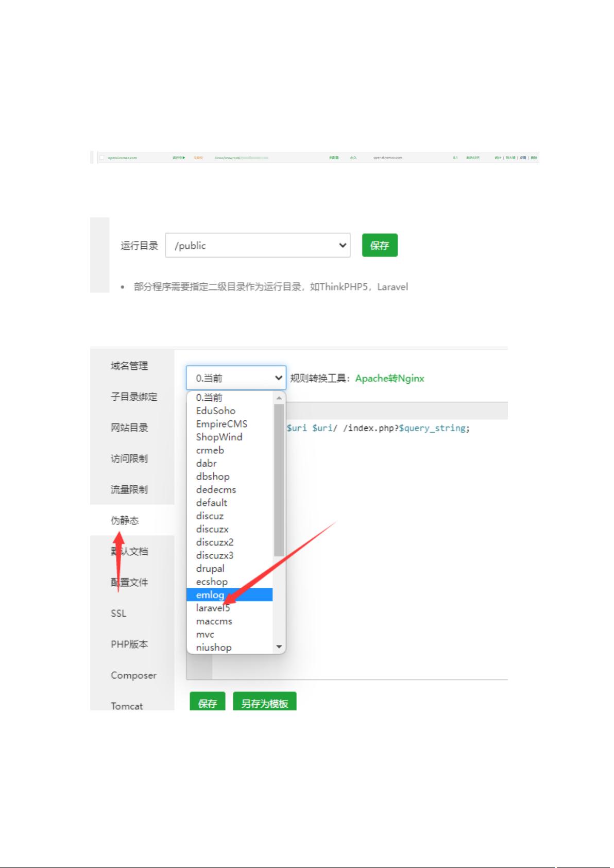Click the green 保存 button beside 运行目录

click(380, 245)
